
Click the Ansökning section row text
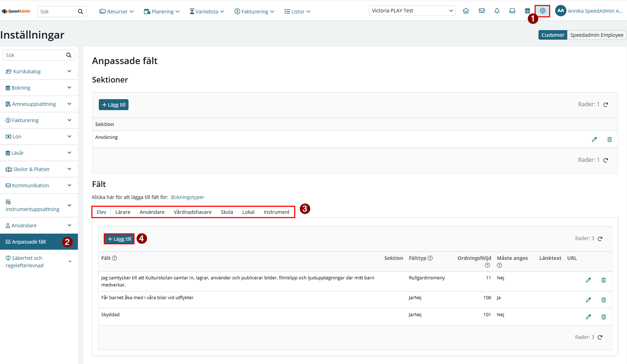107,137
